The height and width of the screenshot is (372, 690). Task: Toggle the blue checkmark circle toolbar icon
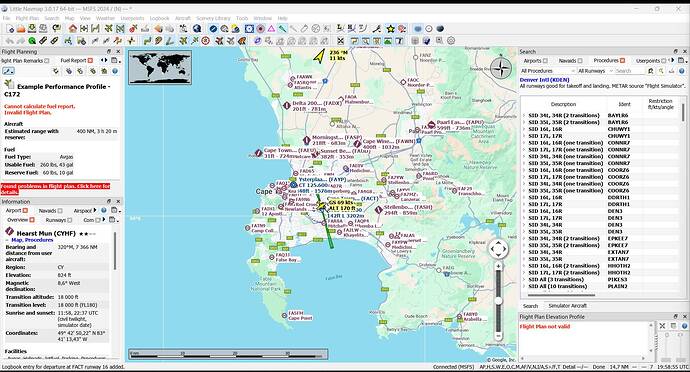pos(213,29)
